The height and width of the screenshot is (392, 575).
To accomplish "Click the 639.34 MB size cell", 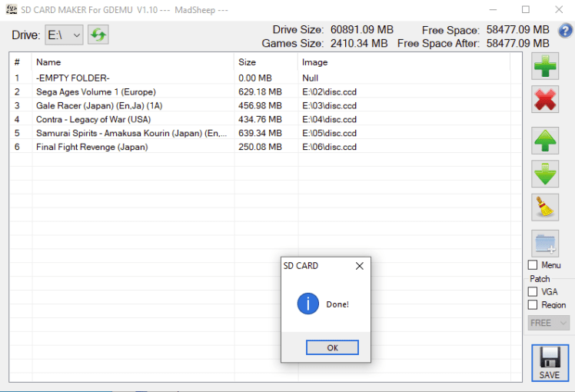I will click(x=260, y=133).
